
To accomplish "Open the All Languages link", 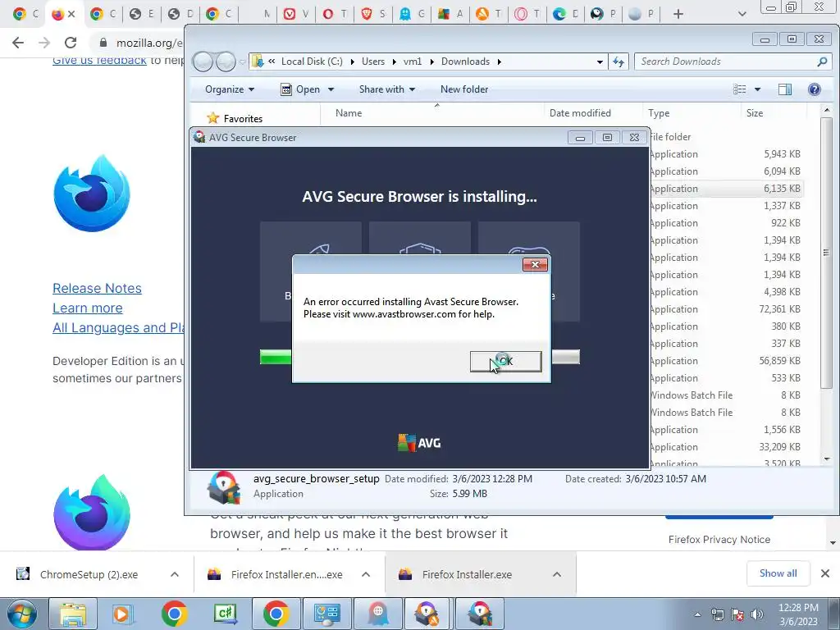I will (x=118, y=327).
